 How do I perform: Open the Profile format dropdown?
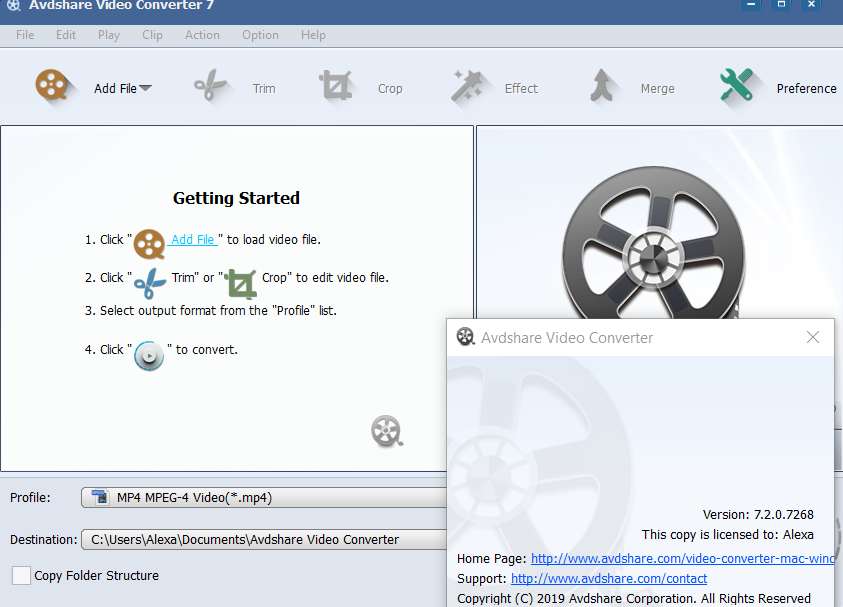pyautogui.click(x=263, y=497)
